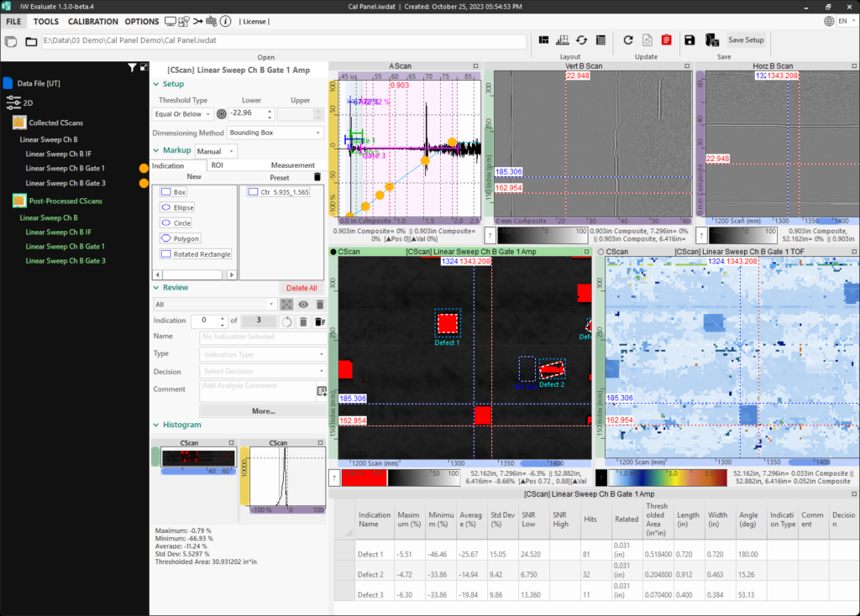Click the circular arrow update icon
The height and width of the screenshot is (616, 860).
click(627, 40)
